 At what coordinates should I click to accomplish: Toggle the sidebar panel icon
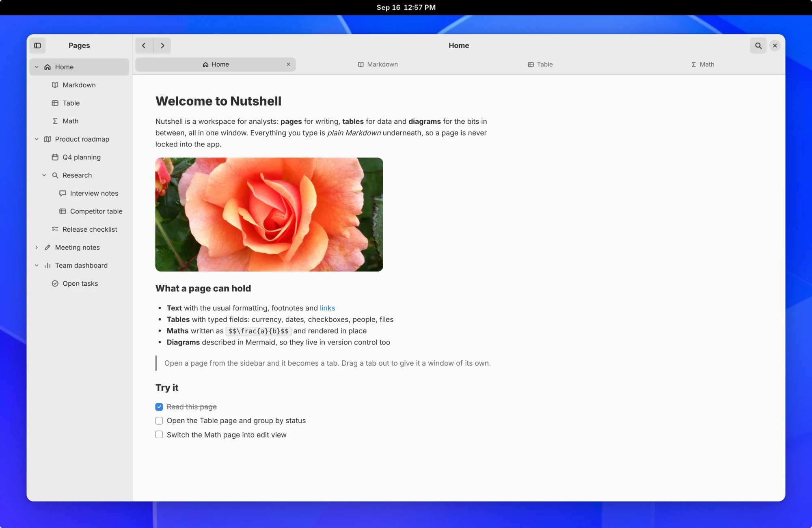point(37,45)
